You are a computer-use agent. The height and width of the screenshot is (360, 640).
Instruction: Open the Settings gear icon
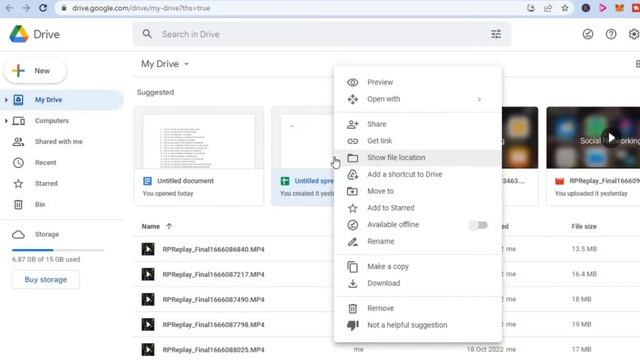click(633, 34)
